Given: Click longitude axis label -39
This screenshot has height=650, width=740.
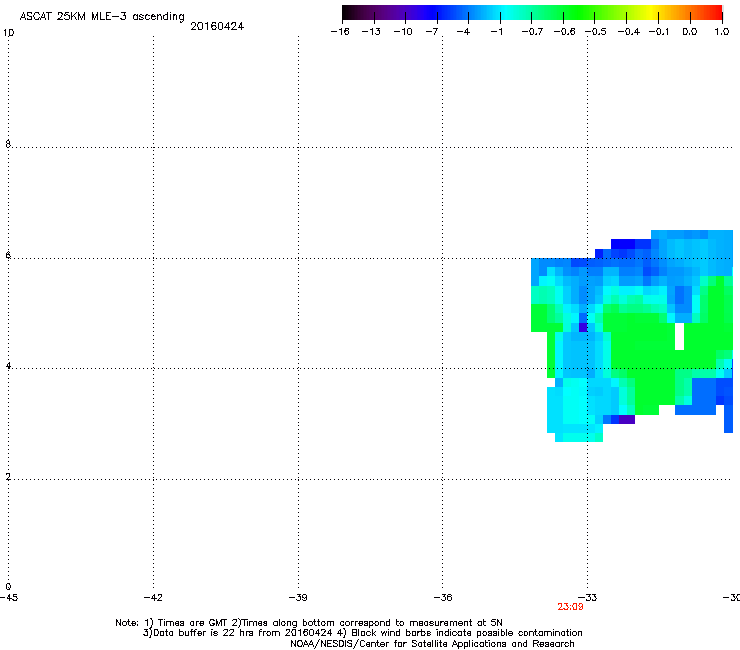Looking at the screenshot, I should tap(298, 598).
